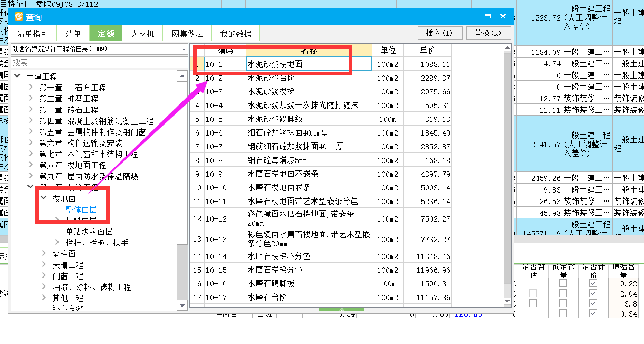Click the 单价 column header
Image resolution: width=644 pixels, height=344 pixels.
tap(428, 51)
